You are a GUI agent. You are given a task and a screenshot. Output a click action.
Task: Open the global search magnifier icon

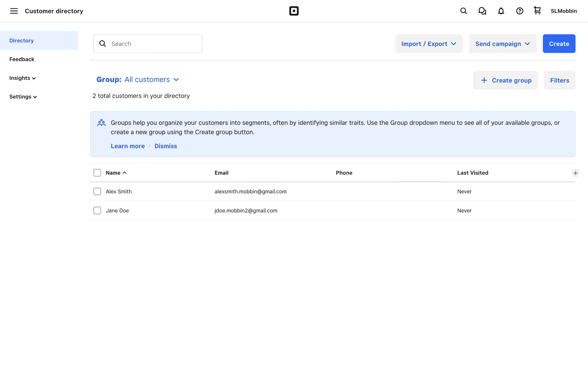tap(463, 11)
